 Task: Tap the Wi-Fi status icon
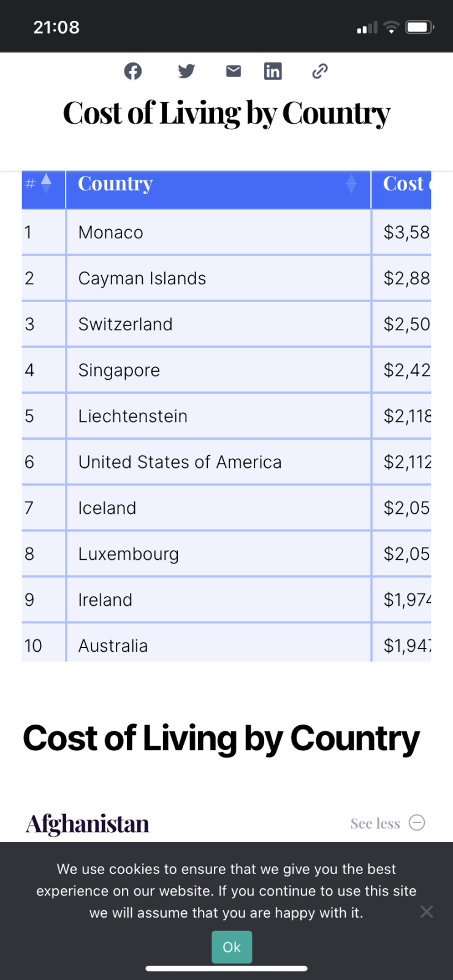click(x=390, y=27)
